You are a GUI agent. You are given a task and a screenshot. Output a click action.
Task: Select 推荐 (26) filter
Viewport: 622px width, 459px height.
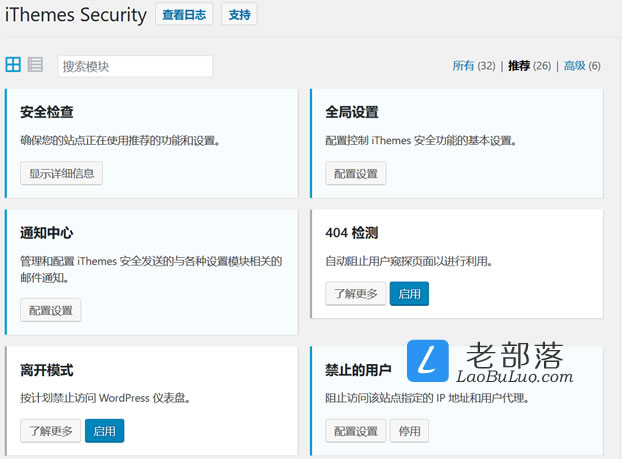(x=530, y=65)
